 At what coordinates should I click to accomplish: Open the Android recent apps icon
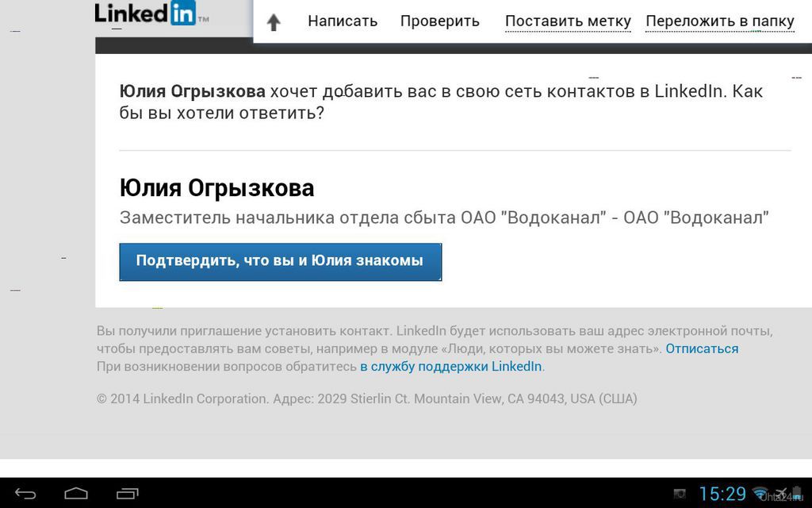click(128, 494)
